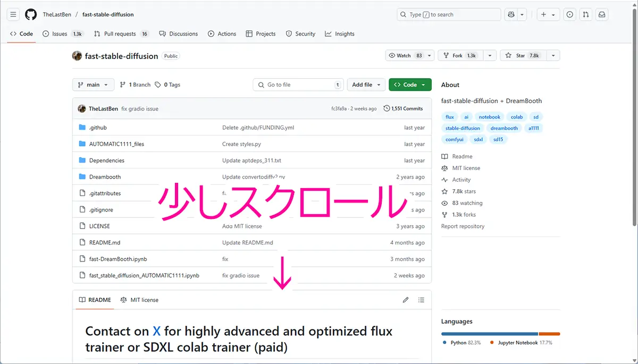The width and height of the screenshot is (638, 364).
Task: Expand the Copilot dropdown arrow in header
Action: pos(523,14)
